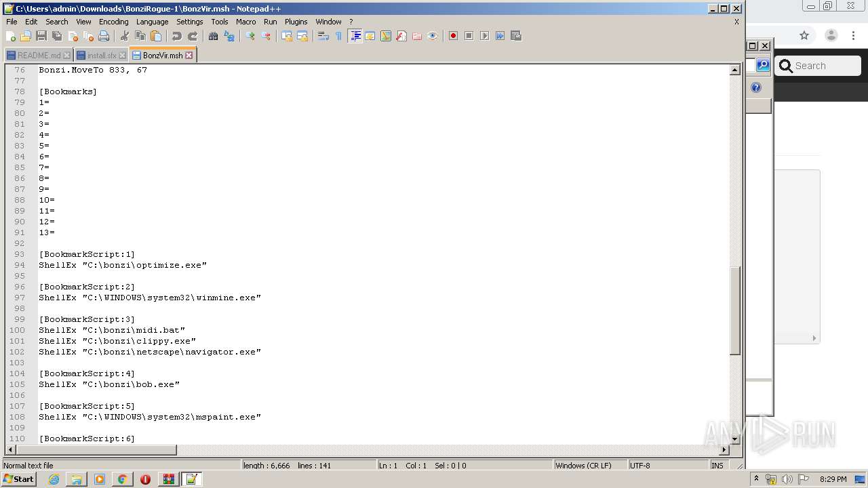This screenshot has width=868, height=488.
Task: Click line 94 optimize.exe text
Action: (x=123, y=265)
